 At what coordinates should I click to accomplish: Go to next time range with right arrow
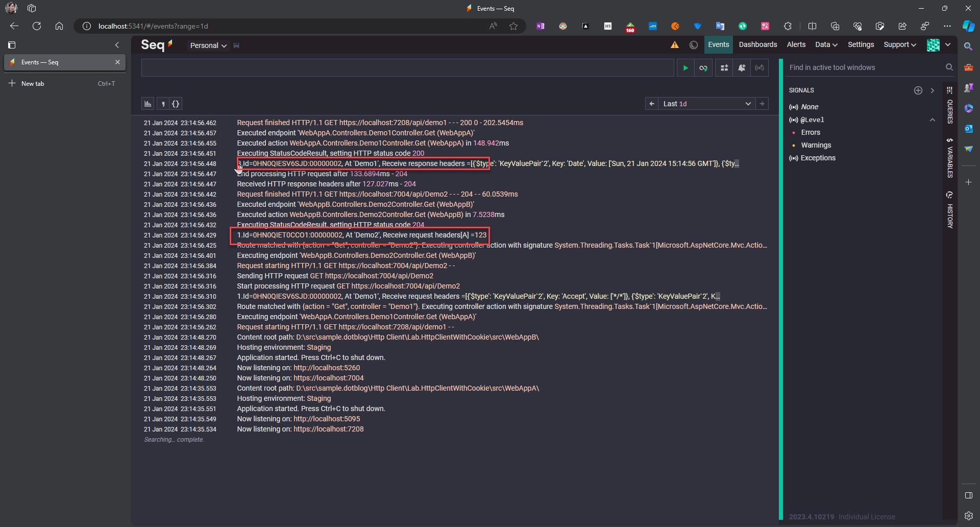coord(762,104)
